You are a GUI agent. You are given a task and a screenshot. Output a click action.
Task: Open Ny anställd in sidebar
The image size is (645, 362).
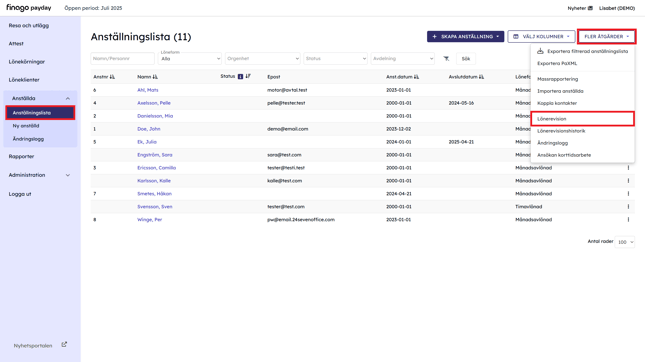(26, 126)
